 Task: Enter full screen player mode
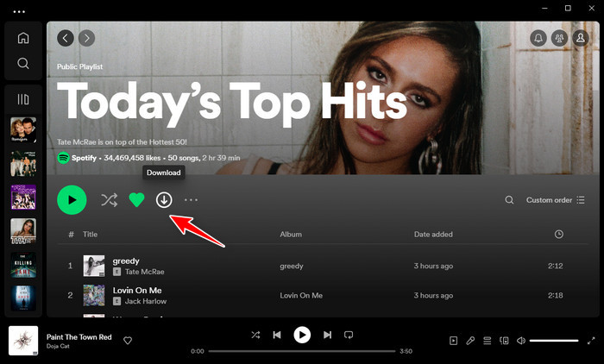coord(591,341)
